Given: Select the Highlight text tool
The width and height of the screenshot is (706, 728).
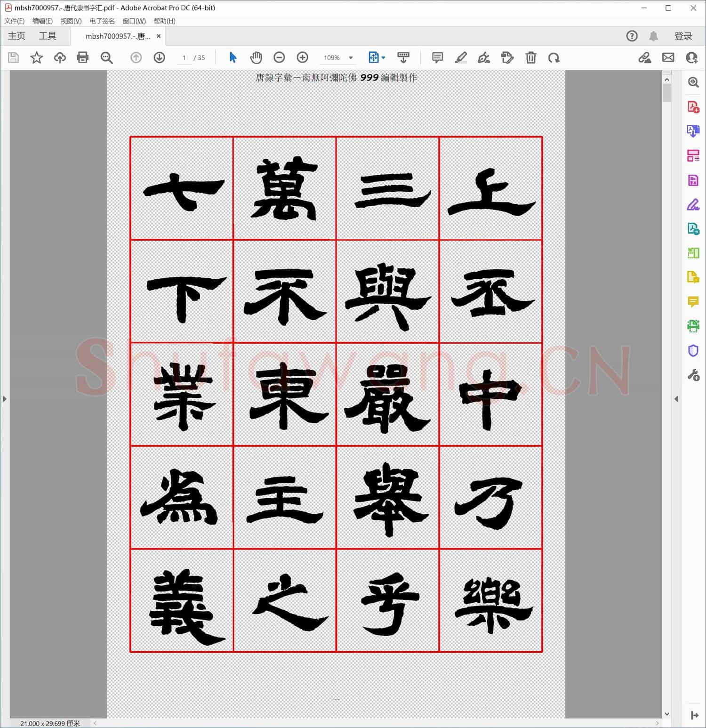Looking at the screenshot, I should pos(461,57).
